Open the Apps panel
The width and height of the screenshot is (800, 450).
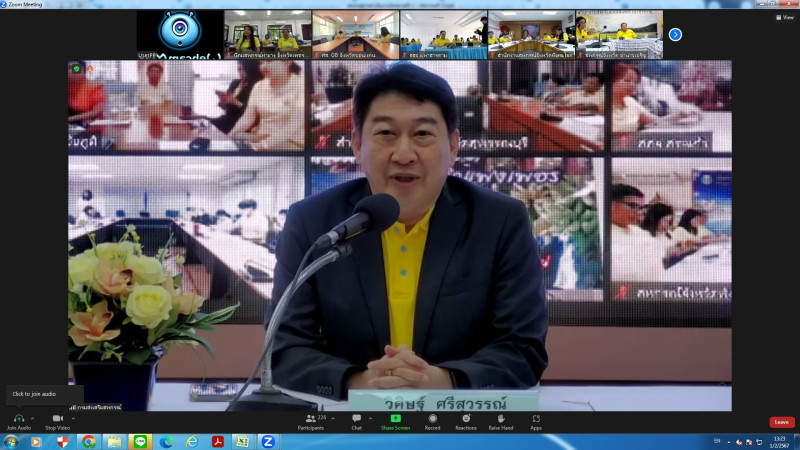coord(536,422)
